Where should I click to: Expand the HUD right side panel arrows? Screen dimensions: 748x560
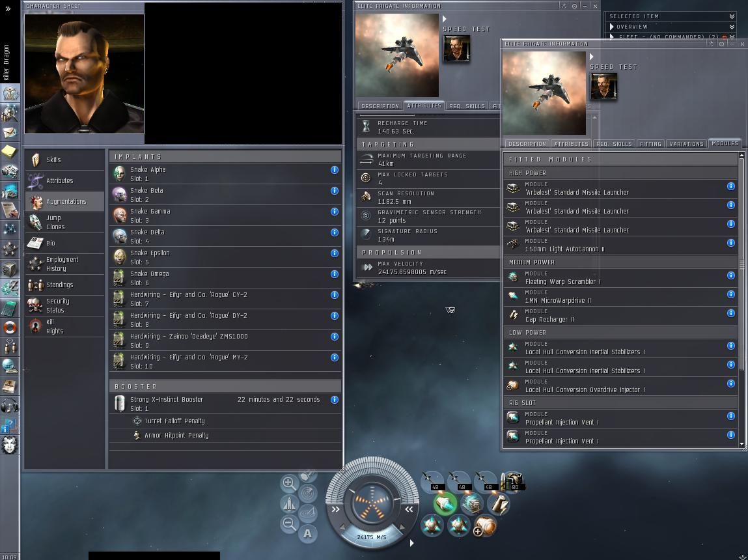pyautogui.click(x=409, y=509)
